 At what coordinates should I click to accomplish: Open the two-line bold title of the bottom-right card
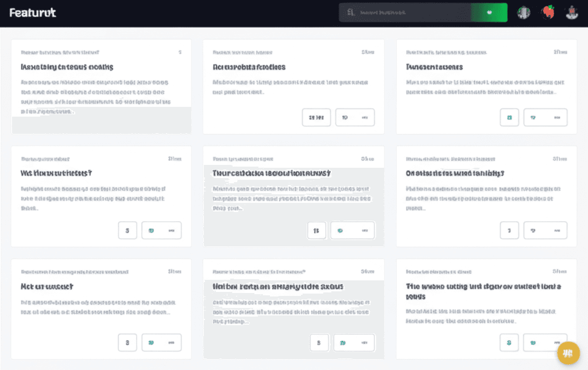[483, 291]
